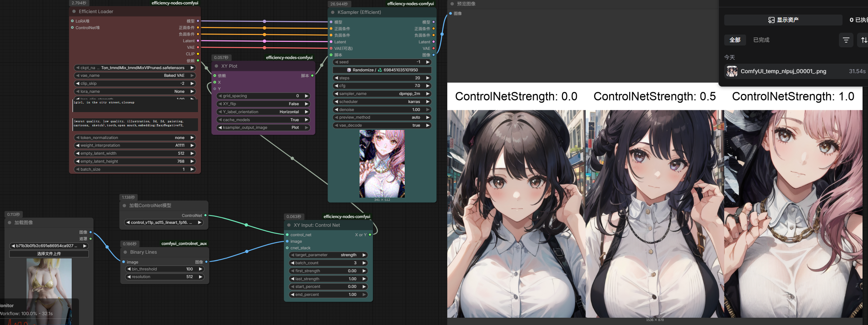Click X or Y output socket

[x=370, y=235]
